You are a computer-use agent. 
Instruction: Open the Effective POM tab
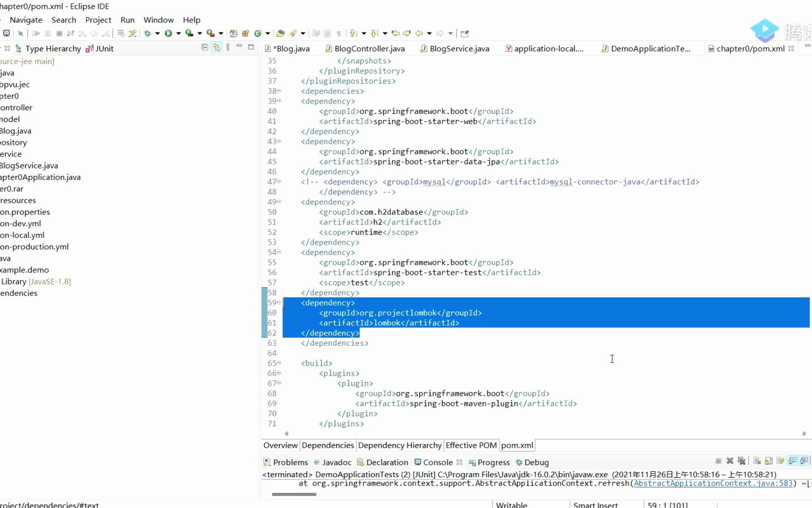pos(471,445)
